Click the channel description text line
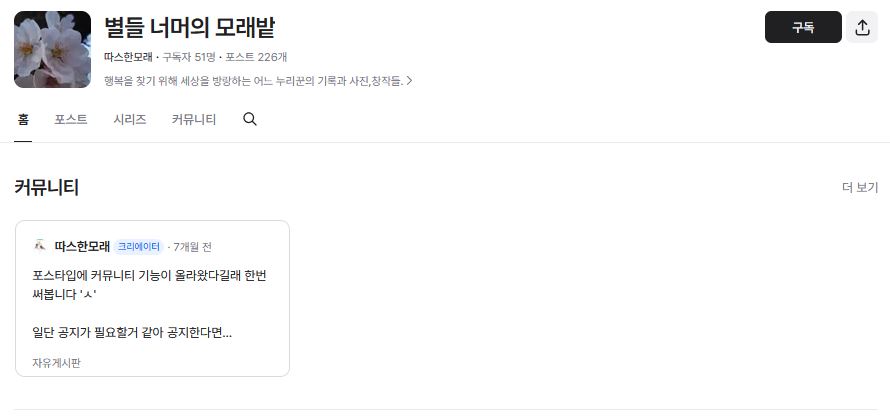 [x=254, y=81]
